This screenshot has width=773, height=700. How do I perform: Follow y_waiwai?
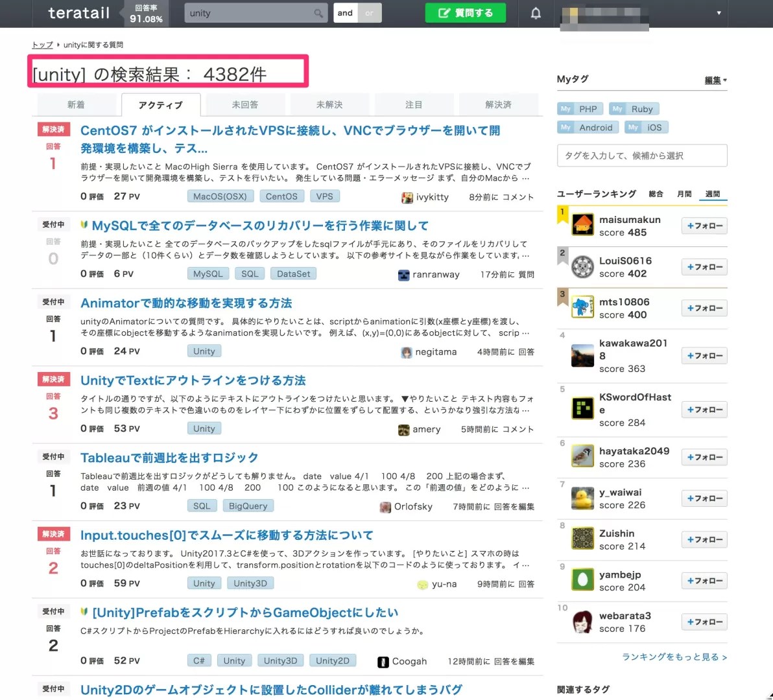pos(704,498)
